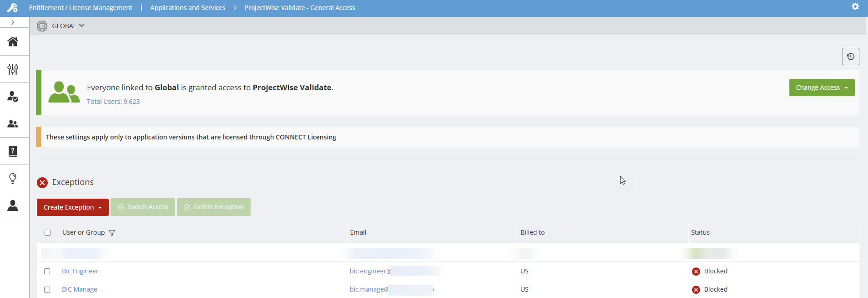Image resolution: width=868 pixels, height=298 pixels.
Task: Open the lightbulb ideas icon in the sidebar
Action: coord(13,178)
